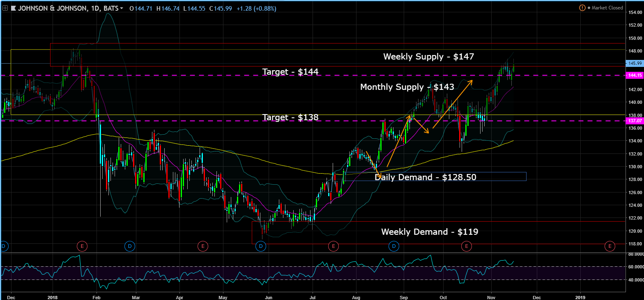The height and width of the screenshot is (300, 644).
Task: Click the 150.00 price axis label
Action: coord(635,38)
